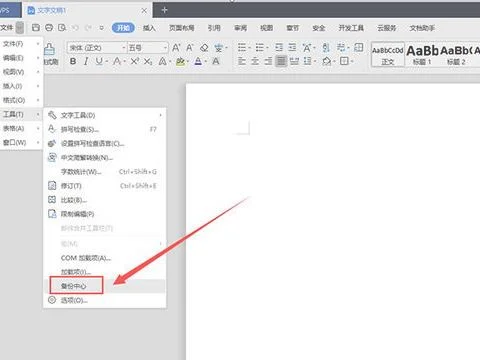
Task: Click the align right icon
Action: tap(268, 61)
